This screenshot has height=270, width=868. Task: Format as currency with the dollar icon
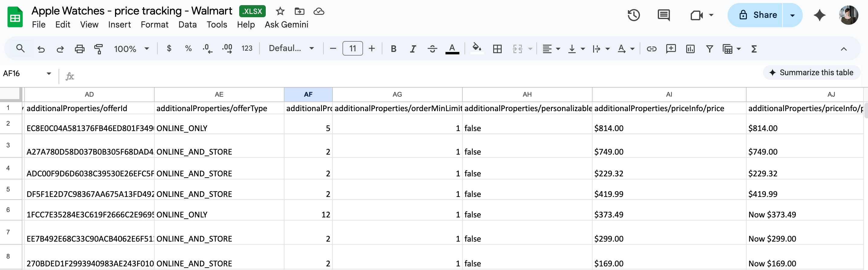pyautogui.click(x=169, y=49)
